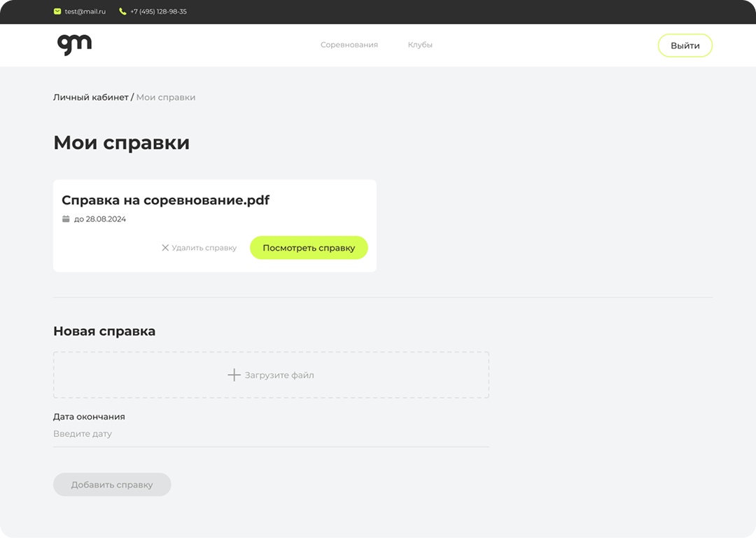Click the Загрузите файл upload label
Viewport: 756px width, 538px height.
click(x=279, y=375)
